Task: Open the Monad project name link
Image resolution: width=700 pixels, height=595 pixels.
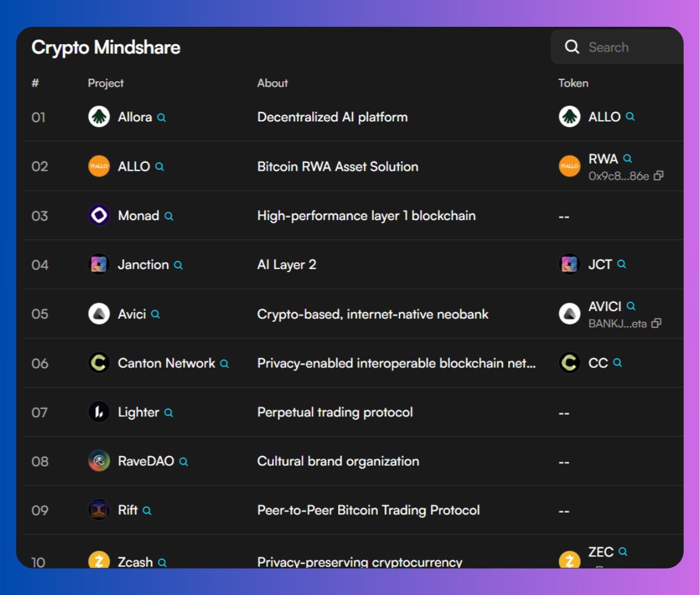Action: click(x=138, y=215)
